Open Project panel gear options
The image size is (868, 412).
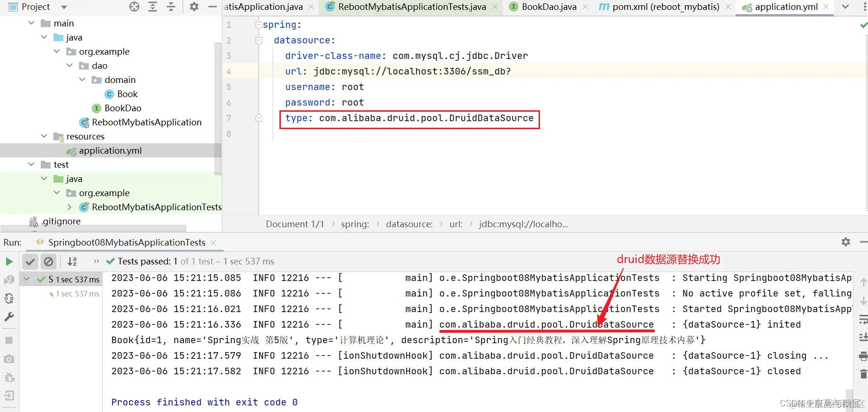pyautogui.click(x=194, y=7)
